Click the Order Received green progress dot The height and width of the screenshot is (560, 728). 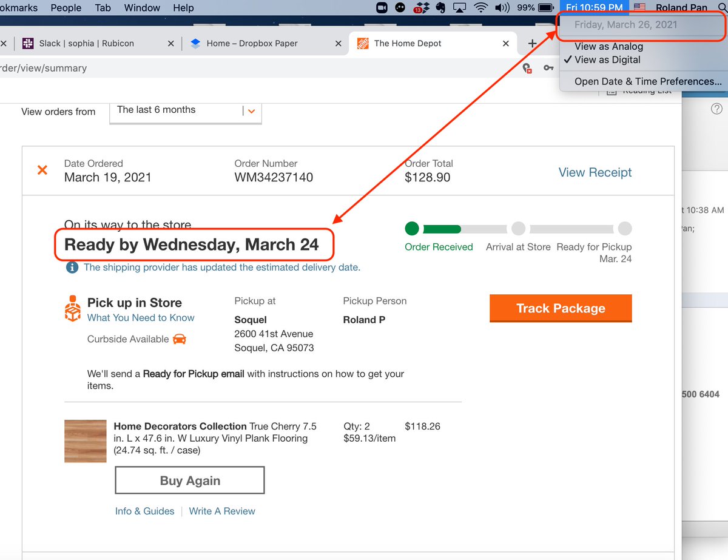tap(412, 229)
